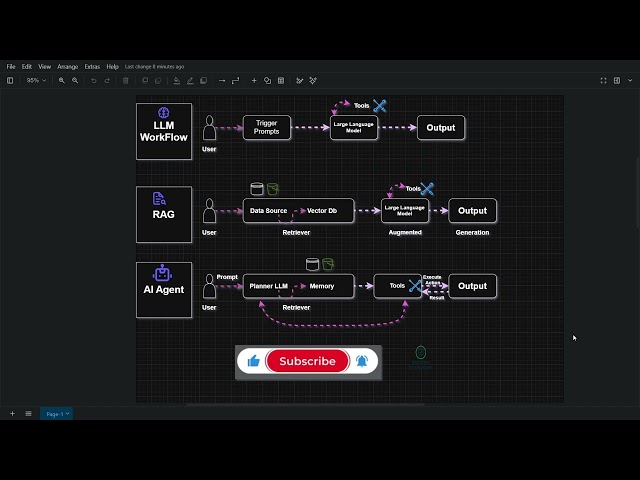Image resolution: width=640 pixels, height=480 pixels.
Task: Click the To Back icon
Action: tap(158, 81)
